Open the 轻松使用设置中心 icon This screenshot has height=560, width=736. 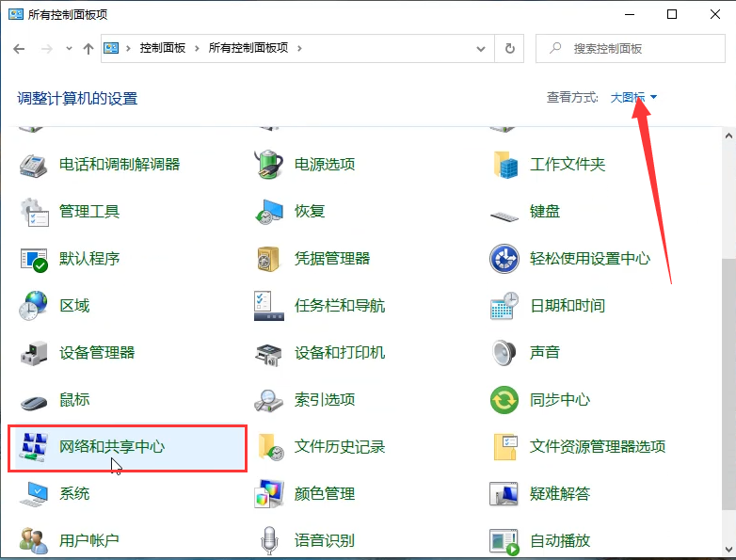(x=504, y=259)
